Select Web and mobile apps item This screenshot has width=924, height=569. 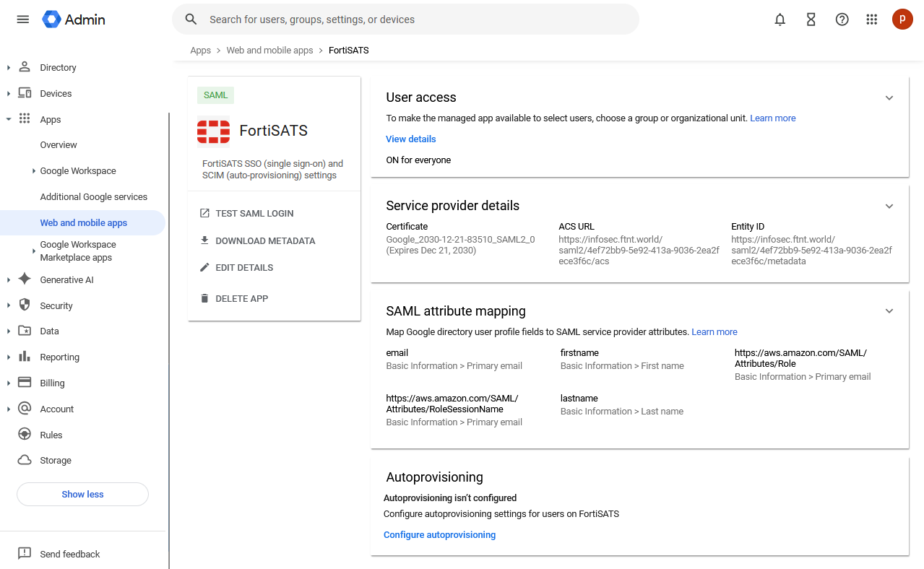[82, 223]
